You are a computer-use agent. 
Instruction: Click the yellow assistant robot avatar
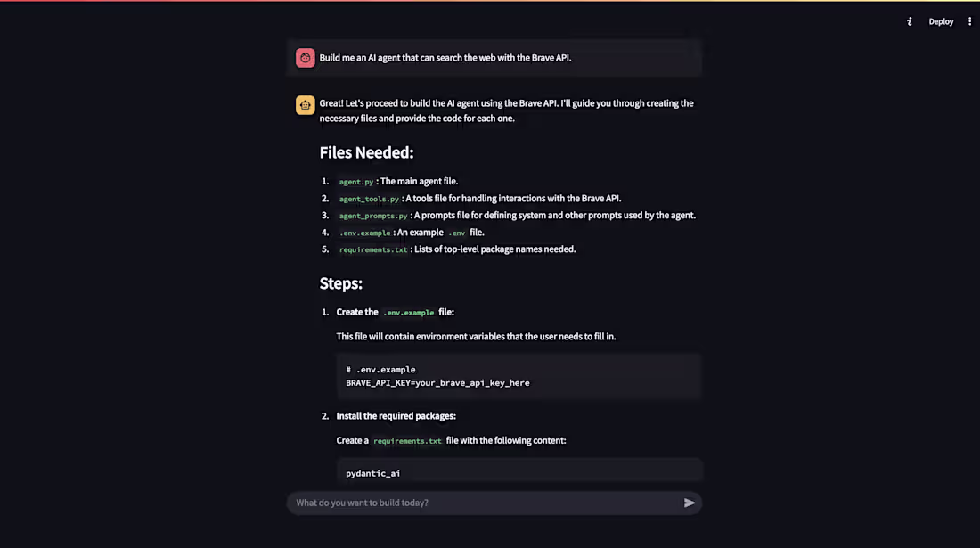tap(306, 105)
